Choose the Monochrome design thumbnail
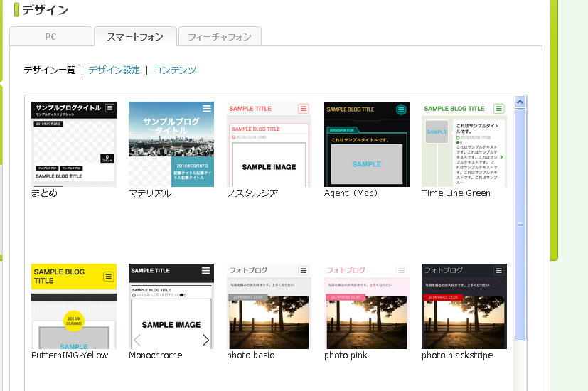Image resolution: width=588 pixels, height=391 pixels. pyautogui.click(x=171, y=306)
